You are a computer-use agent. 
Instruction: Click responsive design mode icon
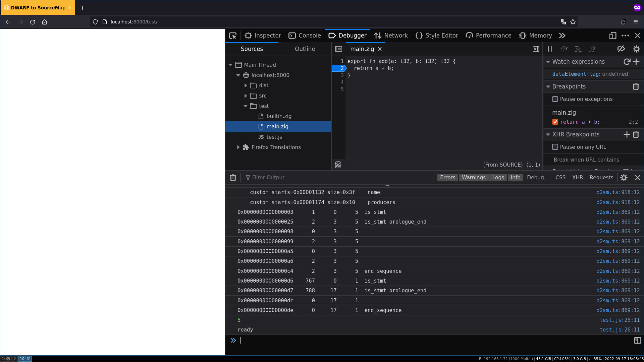612,36
